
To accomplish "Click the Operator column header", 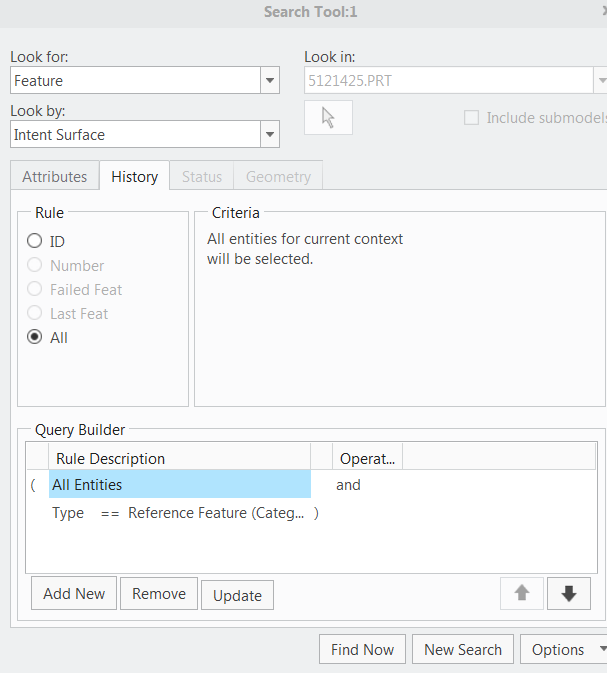I will (x=367, y=459).
